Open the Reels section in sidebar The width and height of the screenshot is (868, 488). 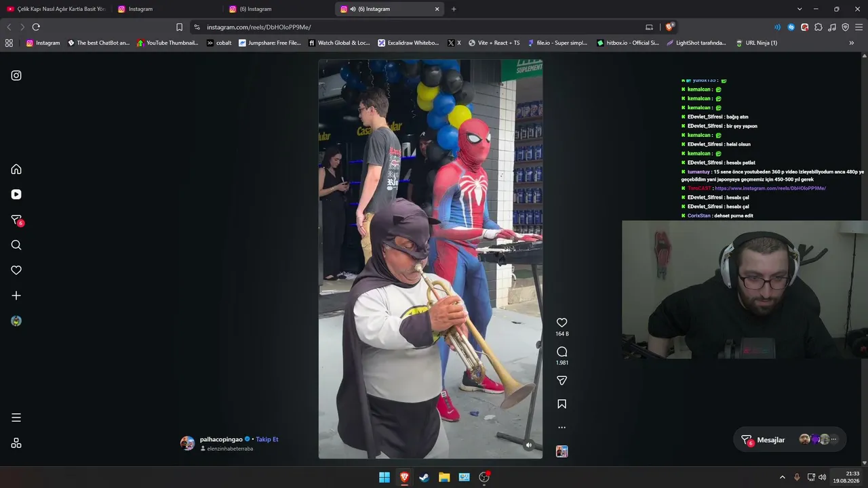(x=16, y=195)
